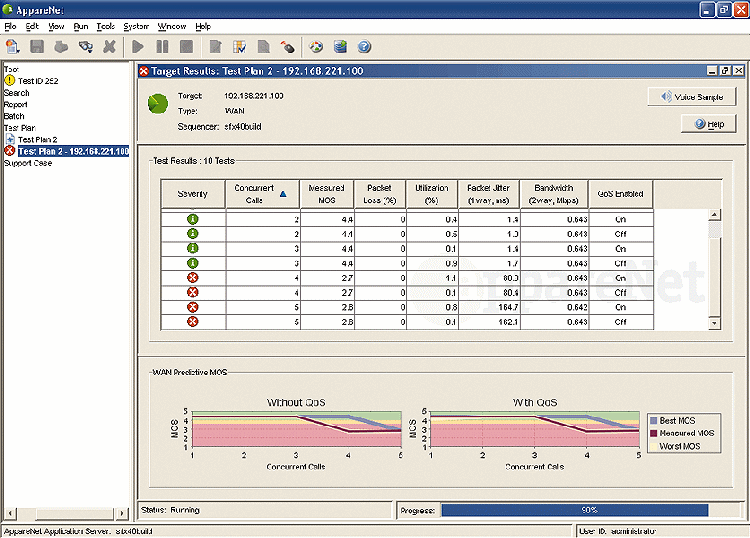Select Test Plan 2 tree item
Viewport: 750px width, 538px height.
37,139
